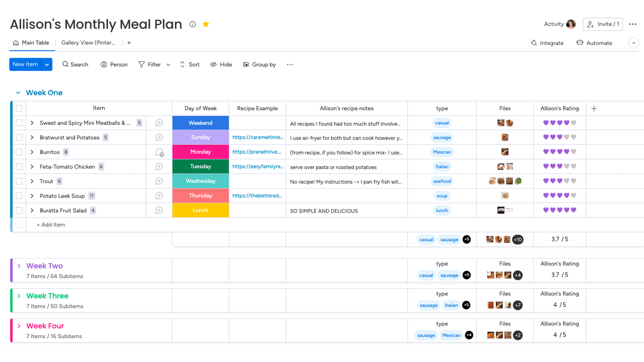
Task: Open the Feta-Tomato Chicken recipe link
Action: 258,167
